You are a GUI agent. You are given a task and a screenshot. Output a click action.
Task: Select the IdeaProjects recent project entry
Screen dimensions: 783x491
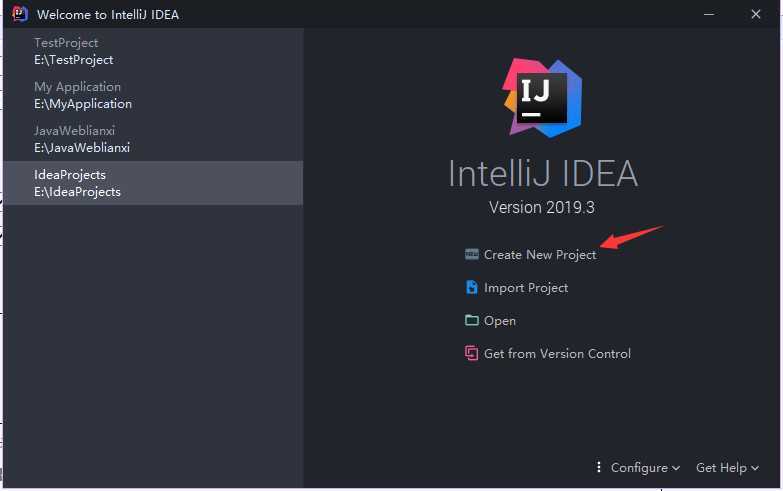click(153, 183)
